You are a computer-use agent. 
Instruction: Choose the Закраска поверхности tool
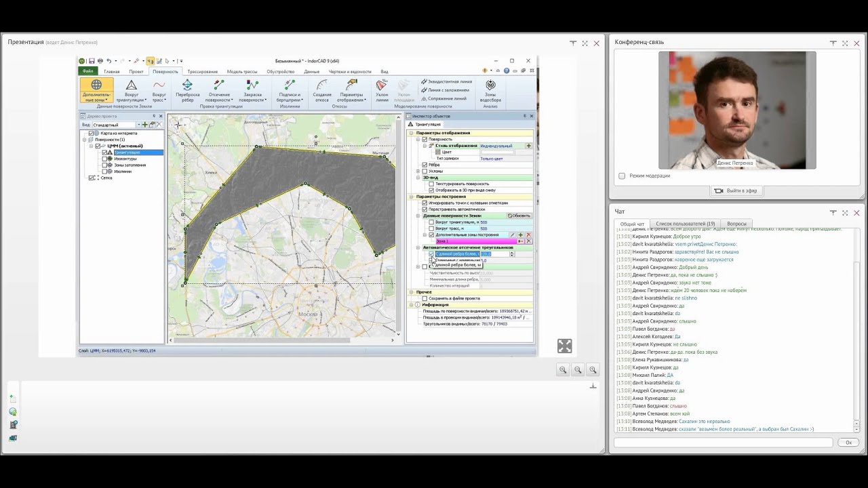(x=252, y=90)
